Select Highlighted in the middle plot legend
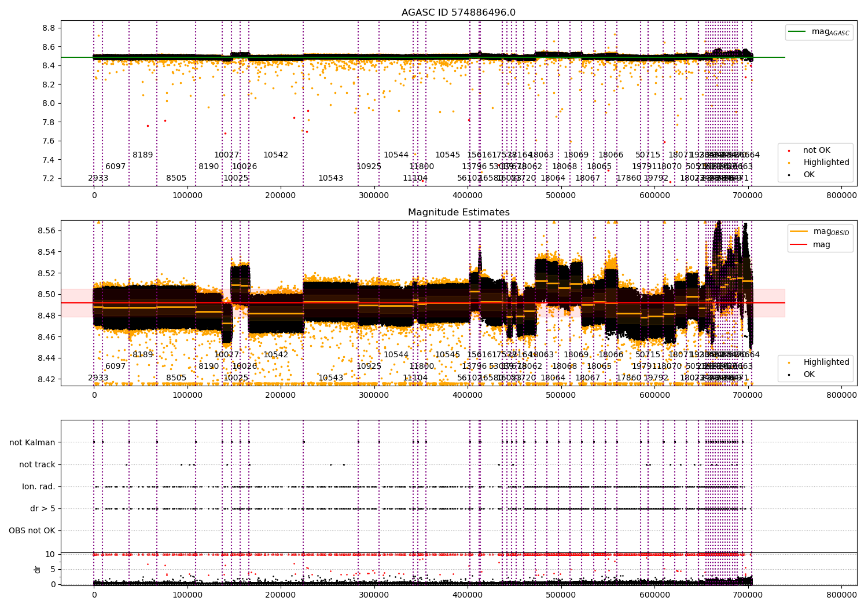 click(x=826, y=362)
